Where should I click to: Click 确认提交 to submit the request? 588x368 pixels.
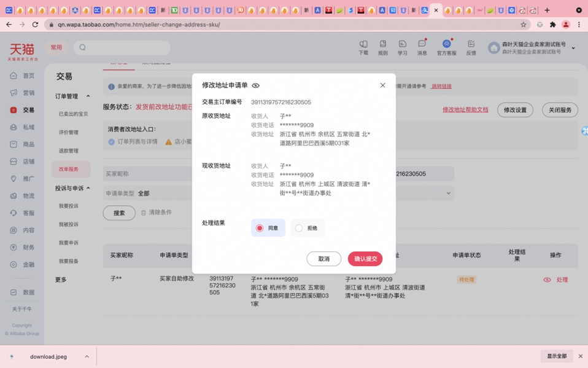[x=365, y=259]
